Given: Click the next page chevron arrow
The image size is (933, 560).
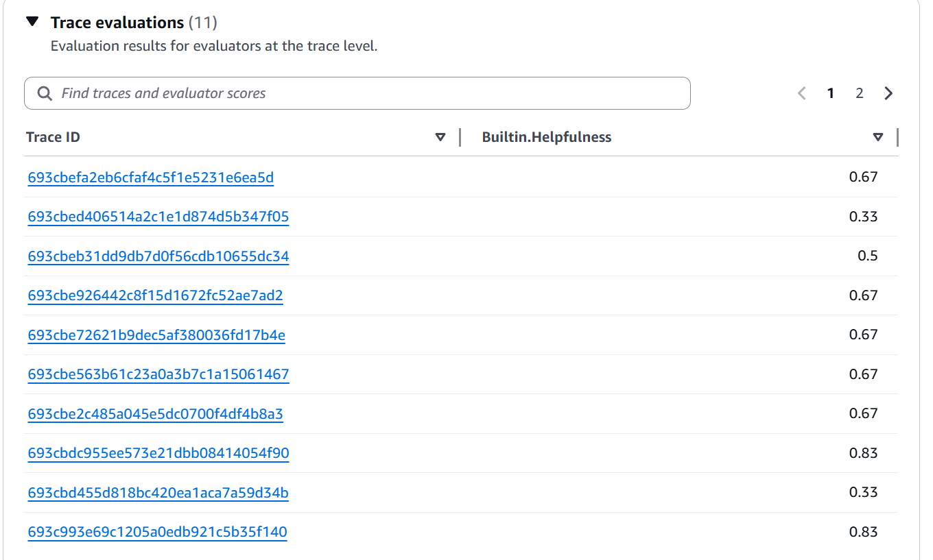Looking at the screenshot, I should (888, 93).
